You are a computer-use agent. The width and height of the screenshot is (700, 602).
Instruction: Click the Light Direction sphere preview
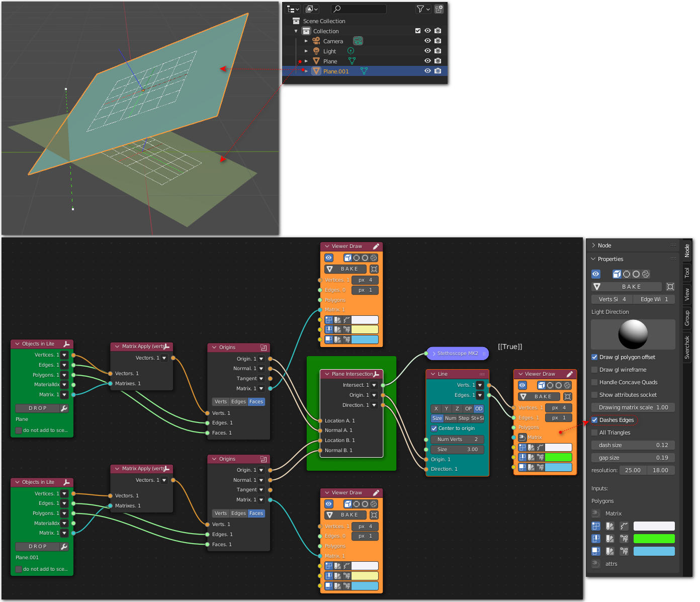[633, 334]
